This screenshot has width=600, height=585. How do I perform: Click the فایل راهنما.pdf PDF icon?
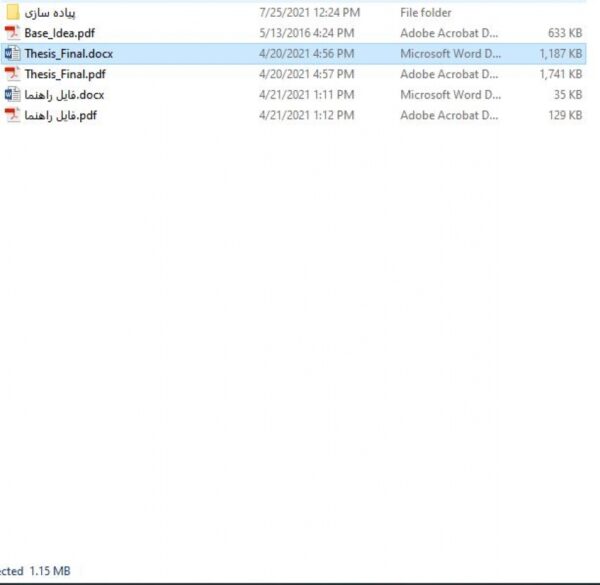[x=13, y=115]
